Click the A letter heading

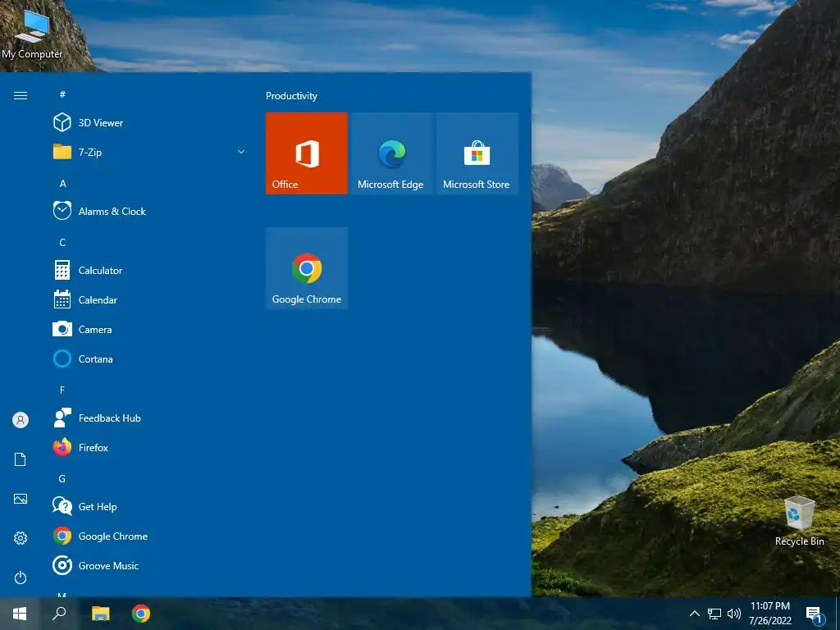point(62,183)
